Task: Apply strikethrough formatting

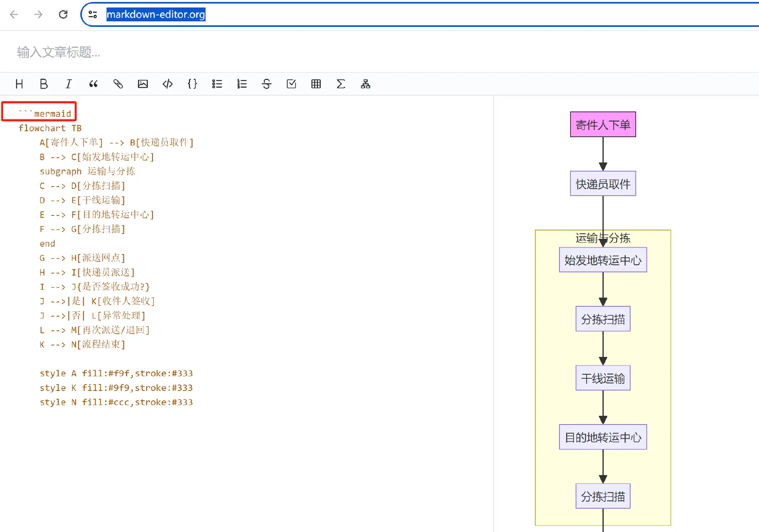Action: coord(266,84)
